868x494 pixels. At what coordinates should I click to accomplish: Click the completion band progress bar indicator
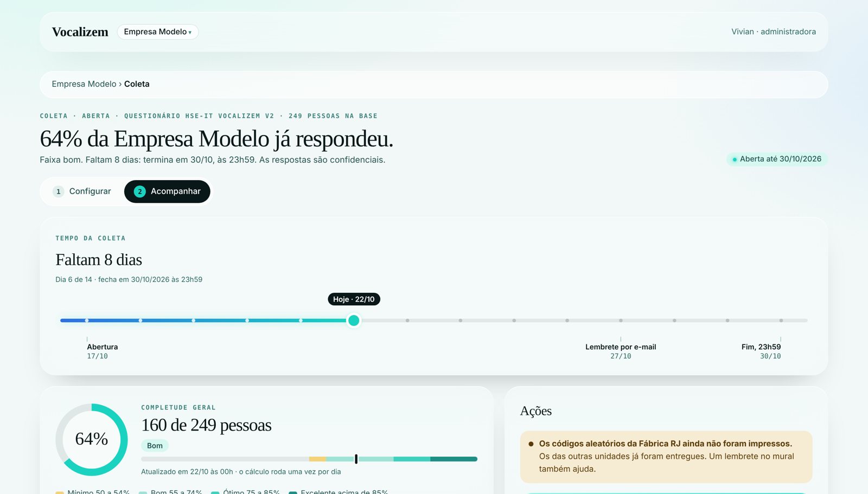pyautogui.click(x=356, y=459)
